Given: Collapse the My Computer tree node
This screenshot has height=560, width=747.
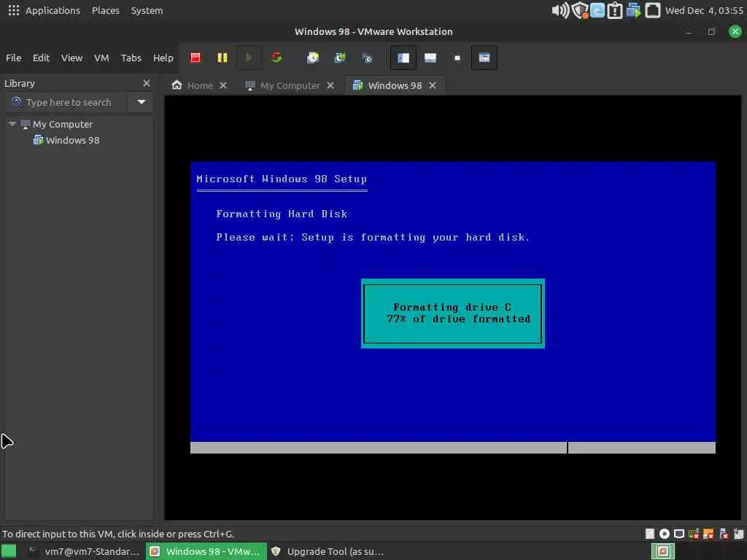Looking at the screenshot, I should [12, 124].
